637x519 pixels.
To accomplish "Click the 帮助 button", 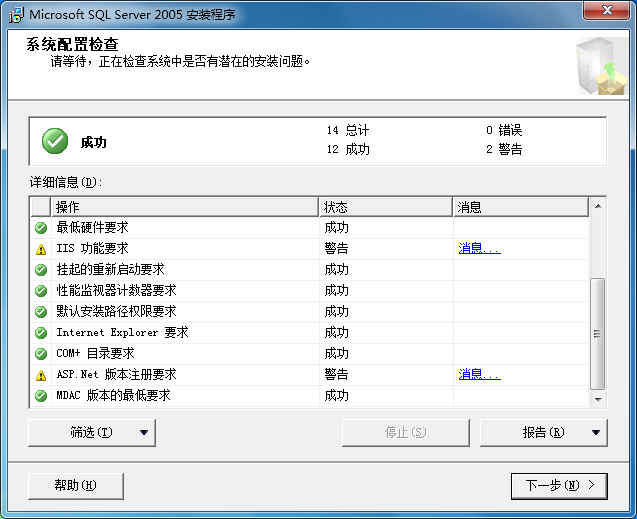I will (x=75, y=485).
